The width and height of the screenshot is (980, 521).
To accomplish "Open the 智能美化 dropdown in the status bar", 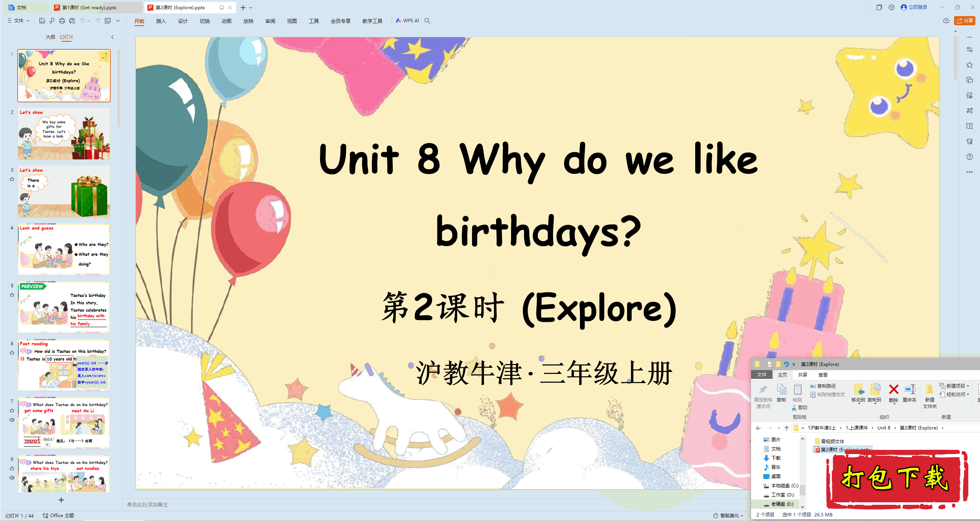I will 728,515.
